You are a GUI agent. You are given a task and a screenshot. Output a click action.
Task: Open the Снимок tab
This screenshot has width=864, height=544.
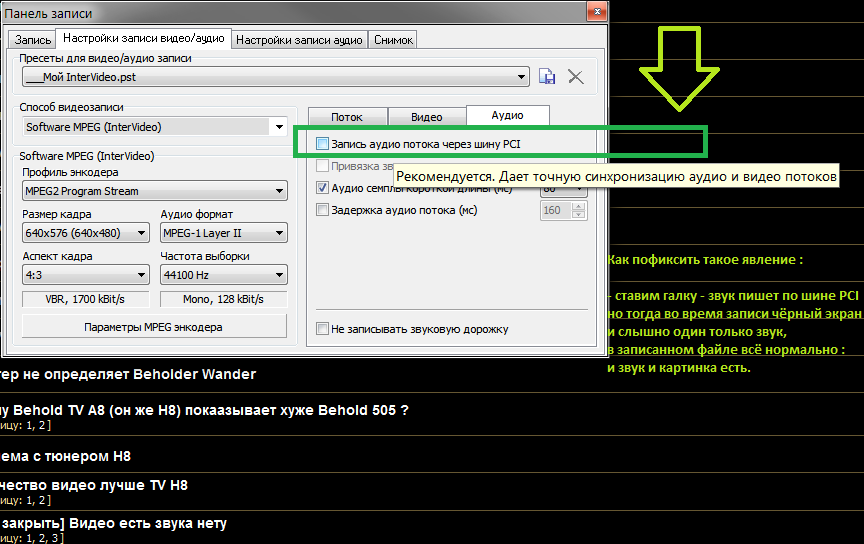pyautogui.click(x=393, y=40)
